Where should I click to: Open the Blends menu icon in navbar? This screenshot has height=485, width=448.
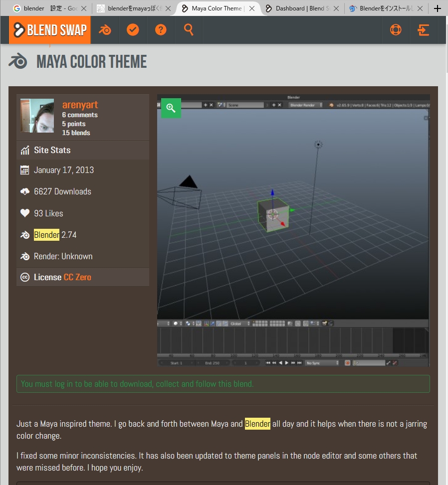pos(105,30)
